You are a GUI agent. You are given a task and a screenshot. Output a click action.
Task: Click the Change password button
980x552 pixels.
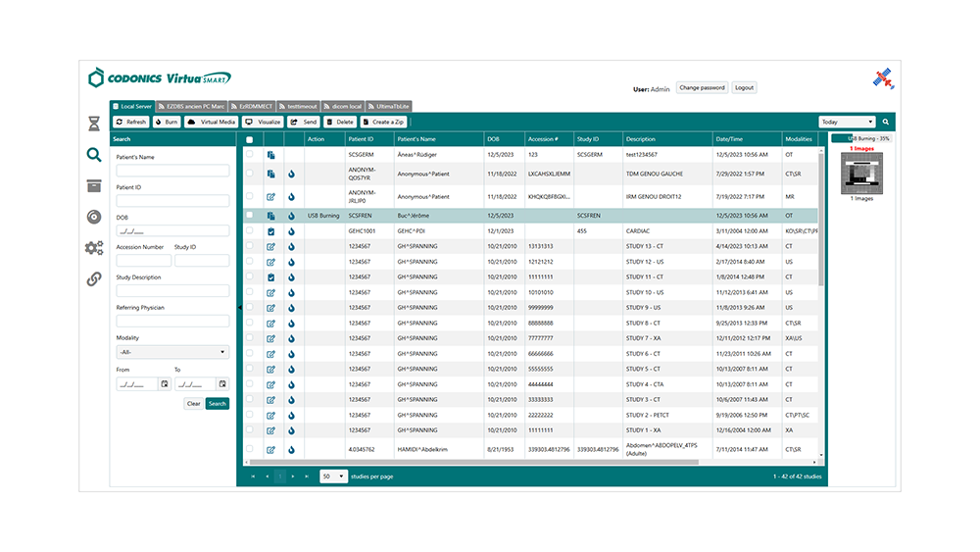point(702,88)
